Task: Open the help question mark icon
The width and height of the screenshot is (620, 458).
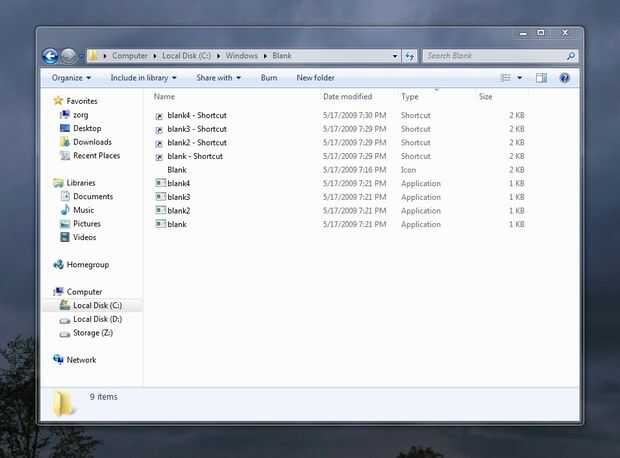Action: [564, 78]
